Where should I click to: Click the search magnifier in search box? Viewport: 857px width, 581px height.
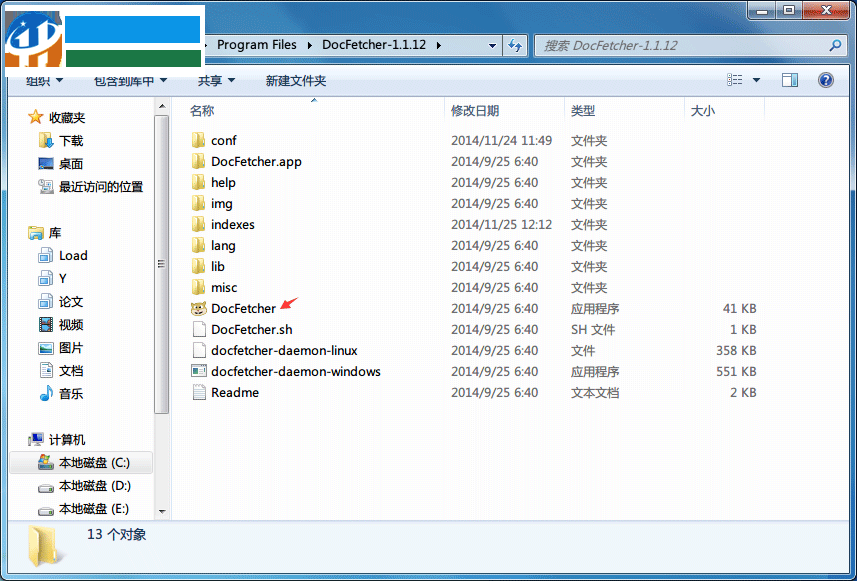pyautogui.click(x=833, y=45)
